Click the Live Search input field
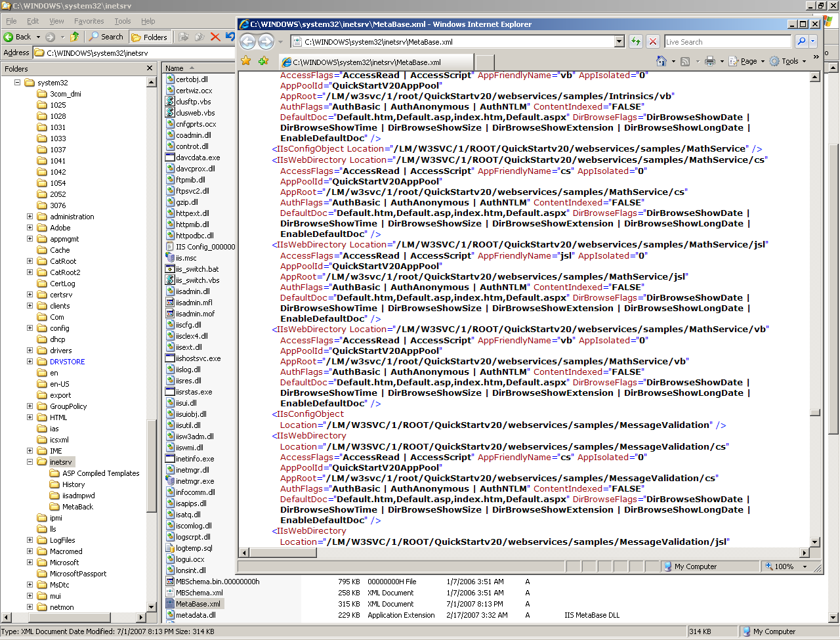Image resolution: width=840 pixels, height=640 pixels. (x=728, y=41)
